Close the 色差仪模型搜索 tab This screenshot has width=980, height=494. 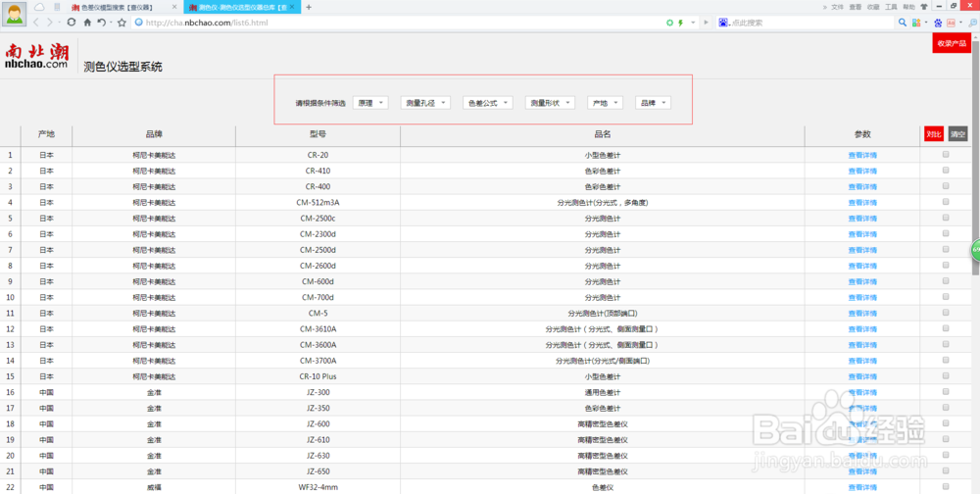(x=174, y=7)
